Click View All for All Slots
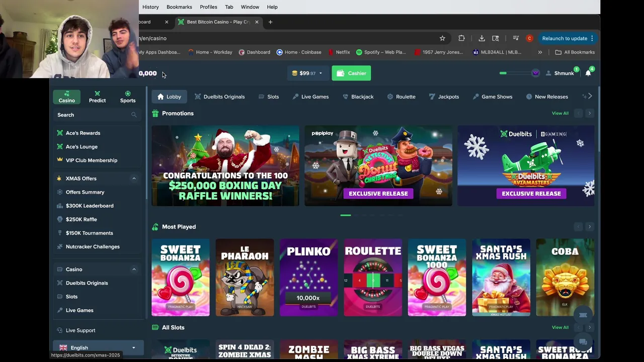The height and width of the screenshot is (362, 644). 560,327
